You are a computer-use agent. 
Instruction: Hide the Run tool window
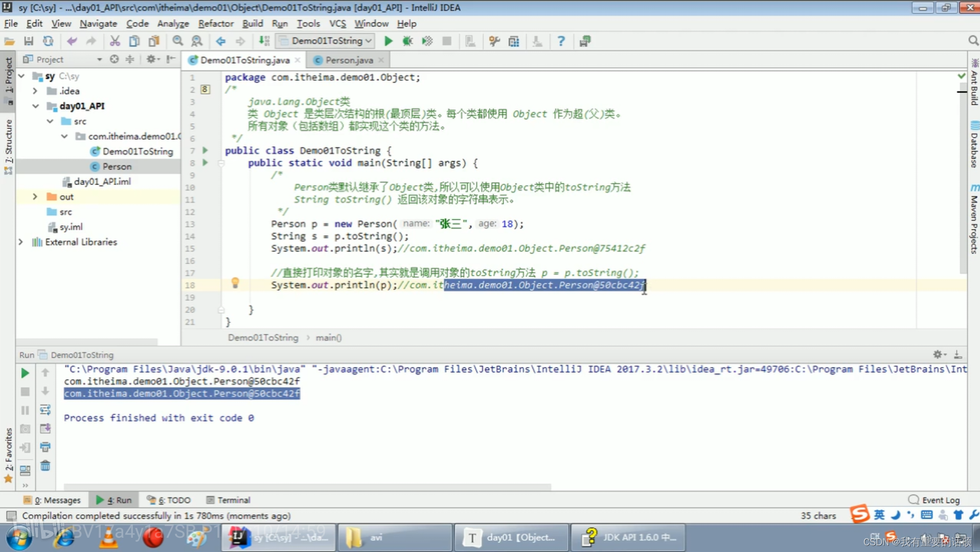click(958, 354)
